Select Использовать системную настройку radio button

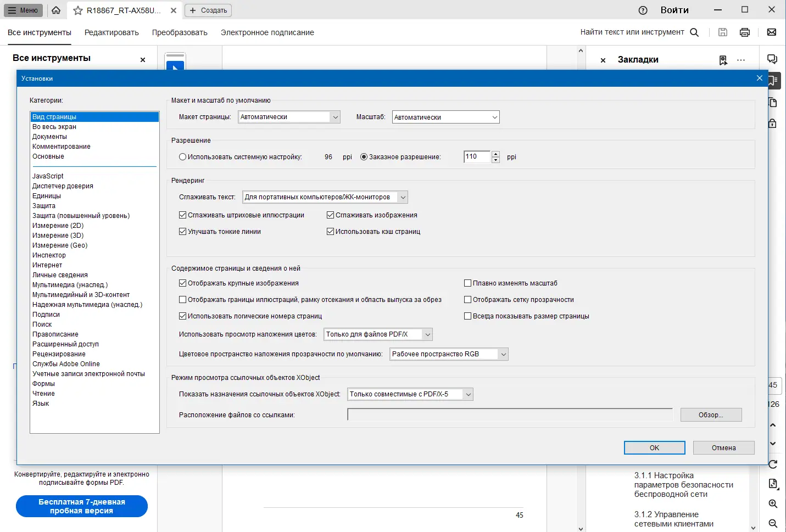coord(182,157)
